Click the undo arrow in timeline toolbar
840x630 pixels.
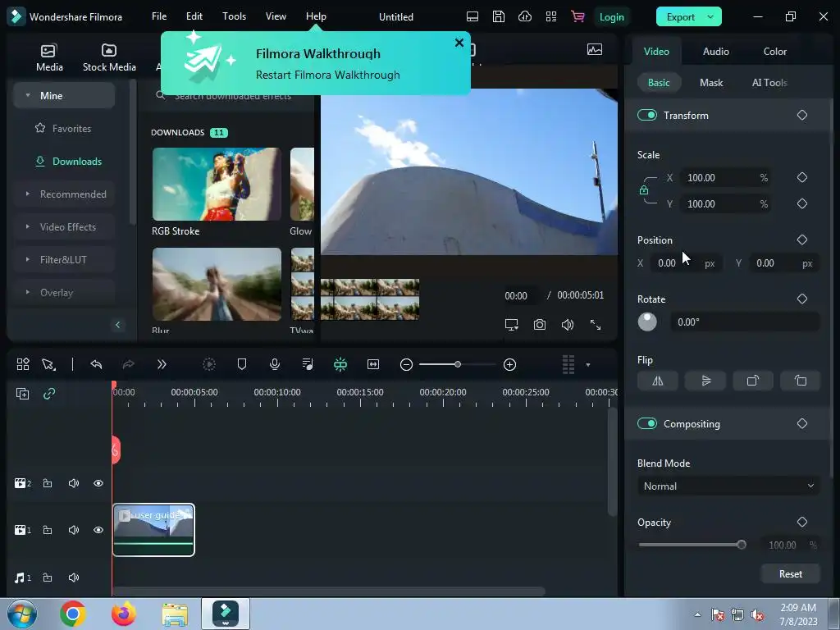click(x=96, y=365)
